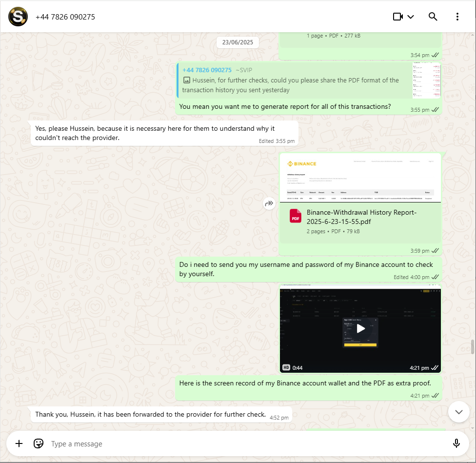Open the contact profile picture
This screenshot has height=463, width=476.
point(18,17)
